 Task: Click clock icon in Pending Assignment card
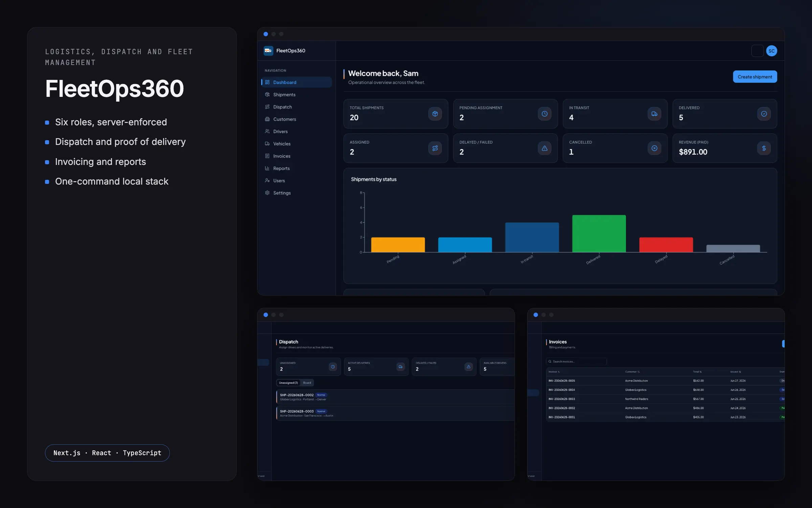[x=544, y=114]
